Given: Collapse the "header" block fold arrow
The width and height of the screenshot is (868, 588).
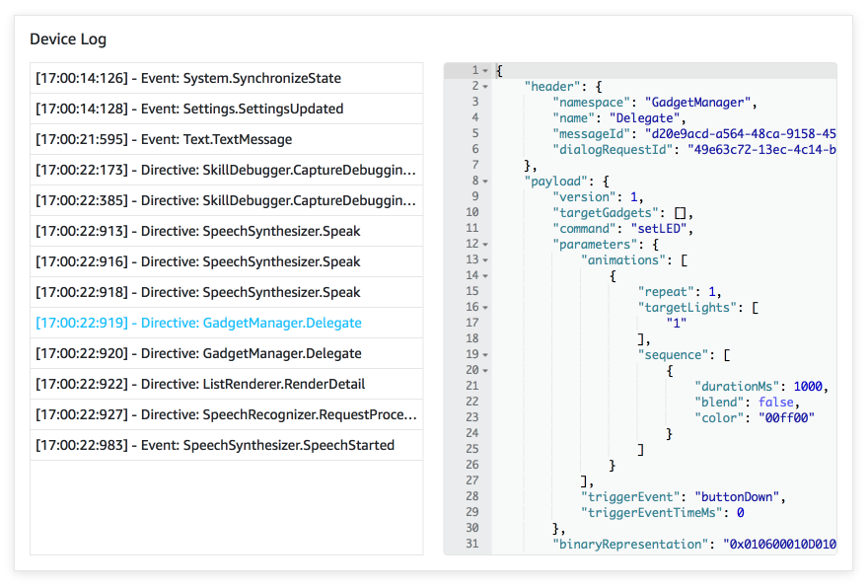Looking at the screenshot, I should (486, 87).
